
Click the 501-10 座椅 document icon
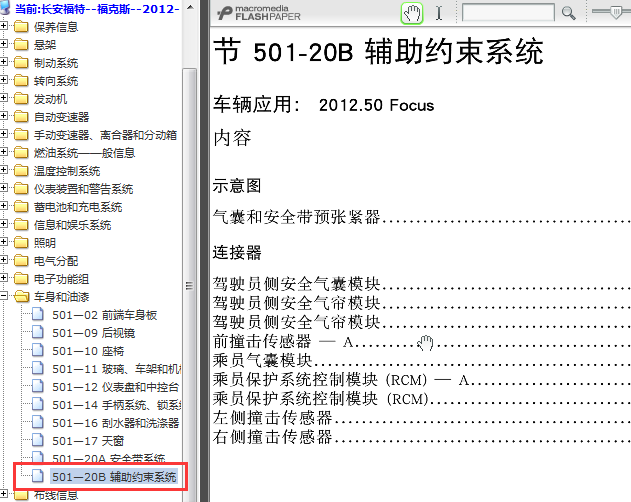pyautogui.click(x=38, y=350)
